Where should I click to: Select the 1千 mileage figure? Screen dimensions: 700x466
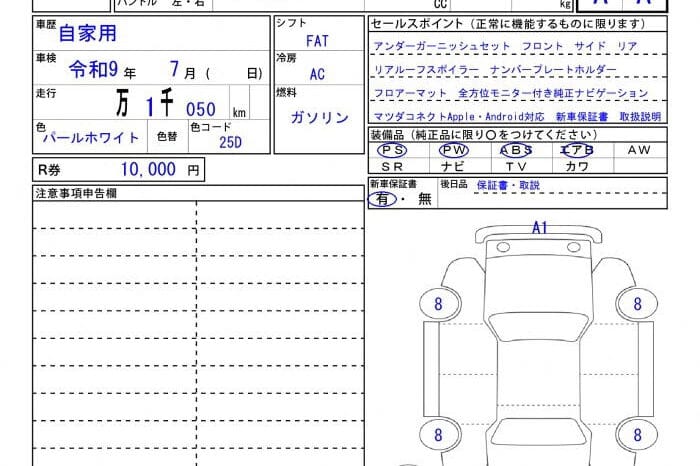coord(159,103)
